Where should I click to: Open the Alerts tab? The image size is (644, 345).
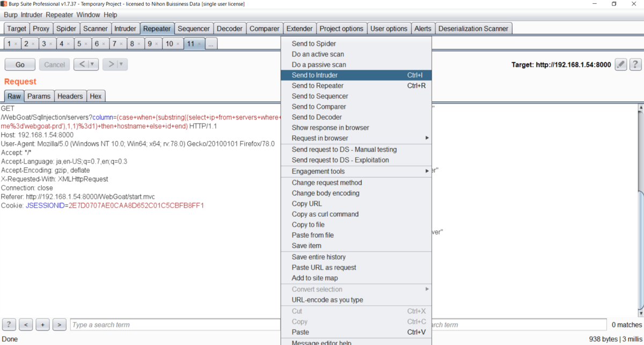423,28
